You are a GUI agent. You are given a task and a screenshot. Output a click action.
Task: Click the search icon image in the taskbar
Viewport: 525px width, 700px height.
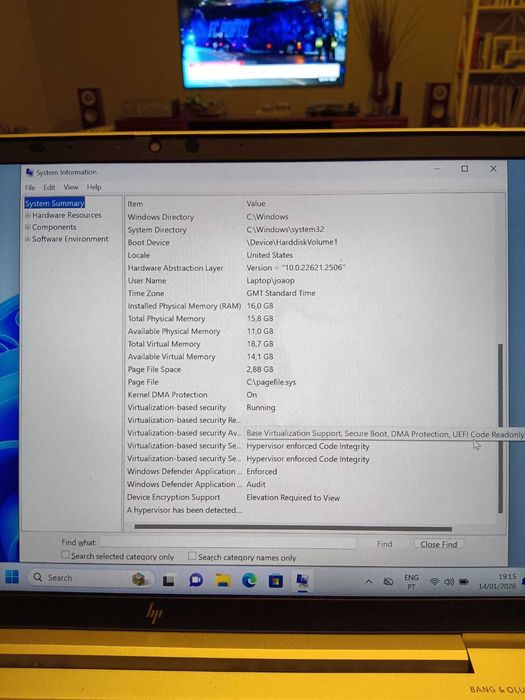(38, 577)
